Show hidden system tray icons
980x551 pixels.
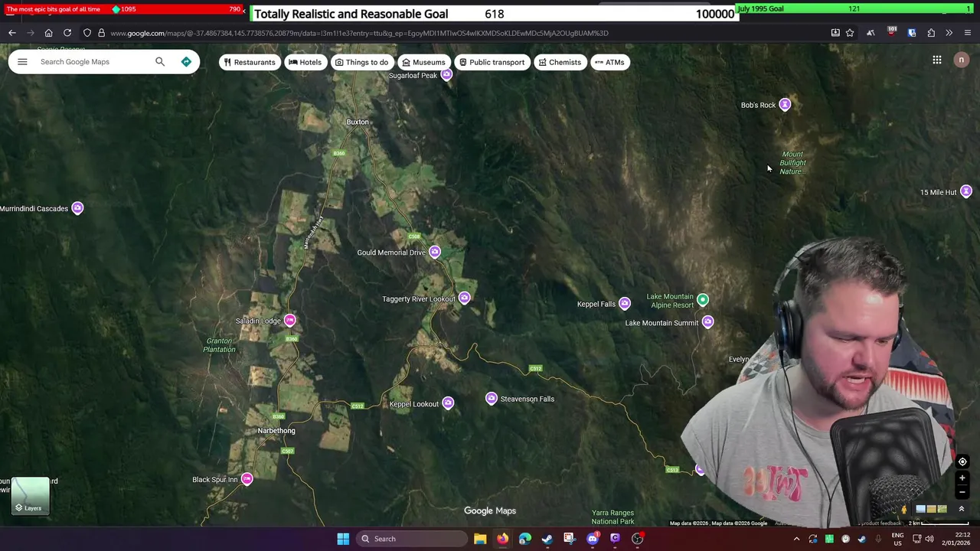point(796,539)
